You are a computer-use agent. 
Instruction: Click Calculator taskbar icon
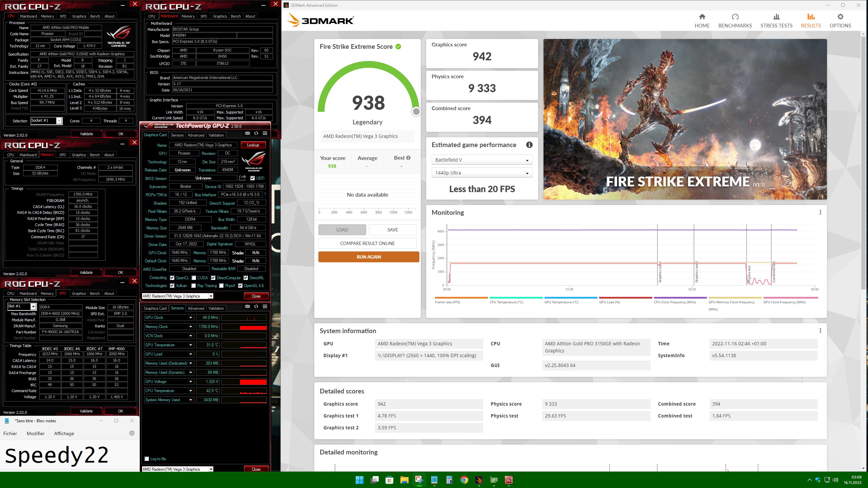click(x=449, y=480)
